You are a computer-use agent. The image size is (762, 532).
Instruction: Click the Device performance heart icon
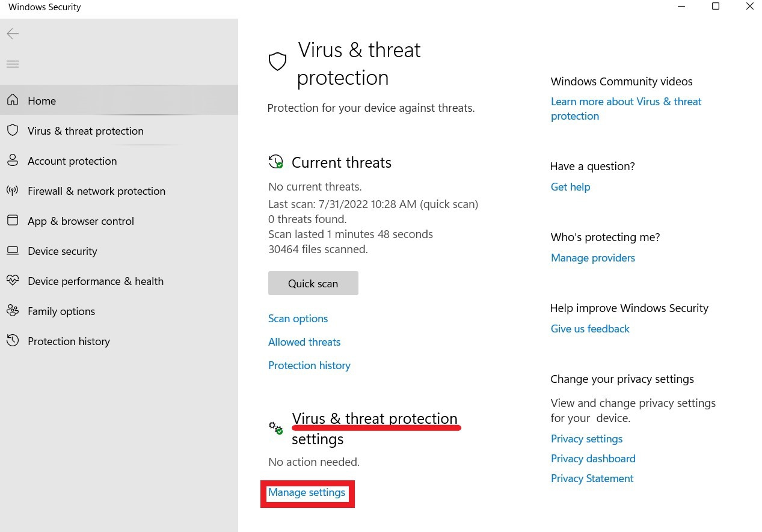tap(13, 281)
